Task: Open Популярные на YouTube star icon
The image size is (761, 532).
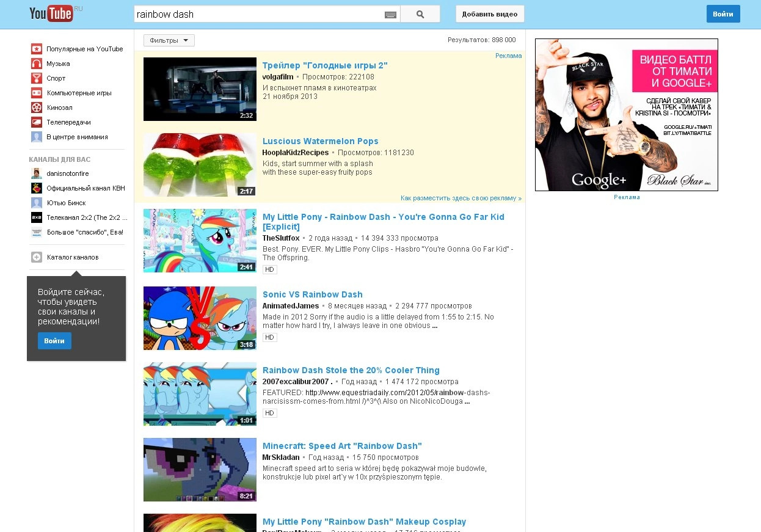Action: (x=37, y=49)
